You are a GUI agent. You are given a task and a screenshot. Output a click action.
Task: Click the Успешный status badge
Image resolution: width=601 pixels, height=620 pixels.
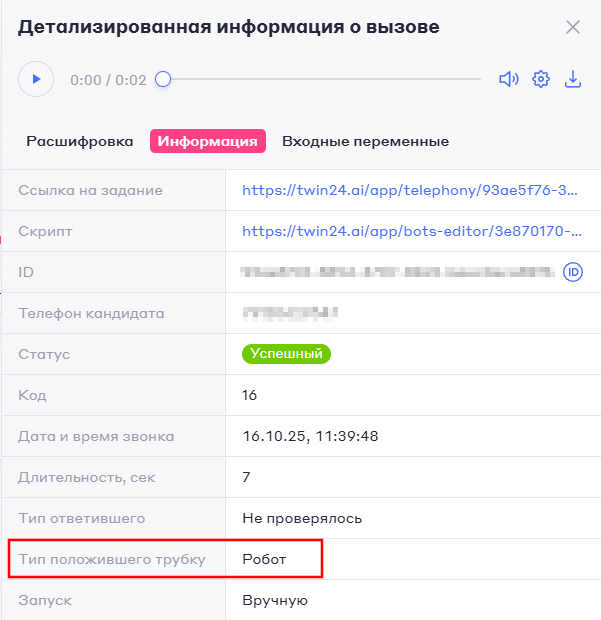(286, 354)
